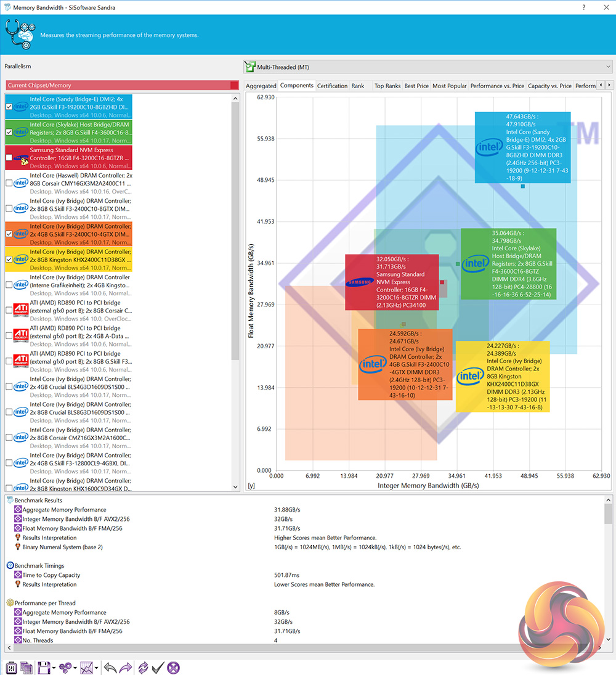The height and width of the screenshot is (675, 616).
Task: Open the Multi-Threaded (MT) parallelism dropdown
Action: pos(428,67)
